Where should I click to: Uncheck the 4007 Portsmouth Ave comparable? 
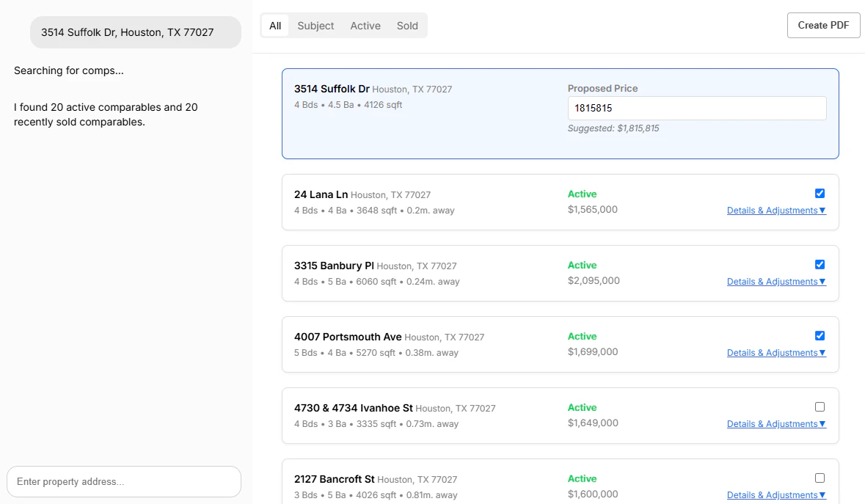coord(820,335)
